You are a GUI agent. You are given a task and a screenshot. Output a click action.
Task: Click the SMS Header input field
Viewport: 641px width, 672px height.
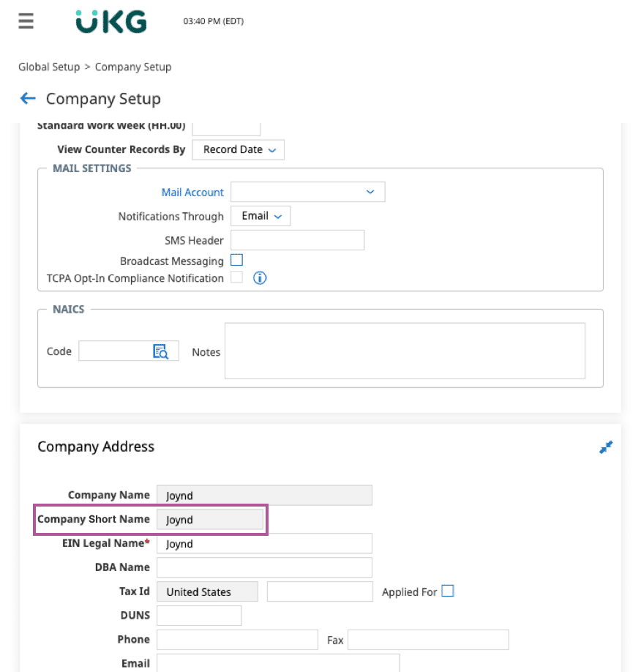[297, 240]
